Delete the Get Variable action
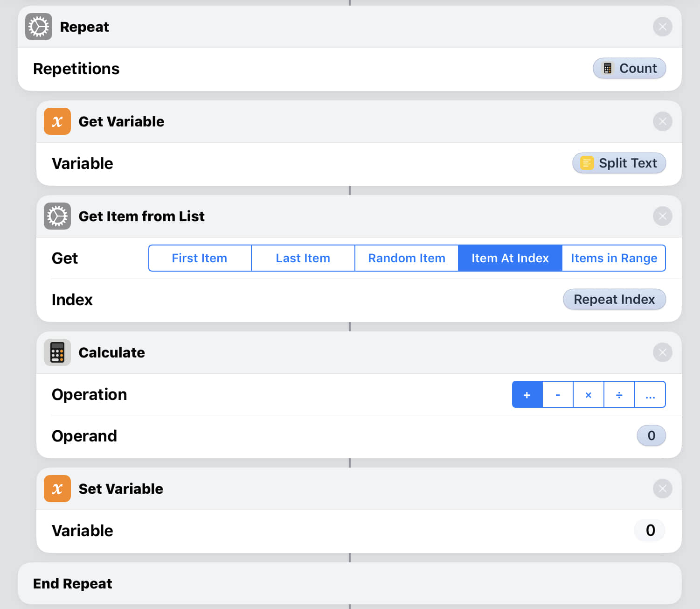The height and width of the screenshot is (609, 700). point(662,121)
